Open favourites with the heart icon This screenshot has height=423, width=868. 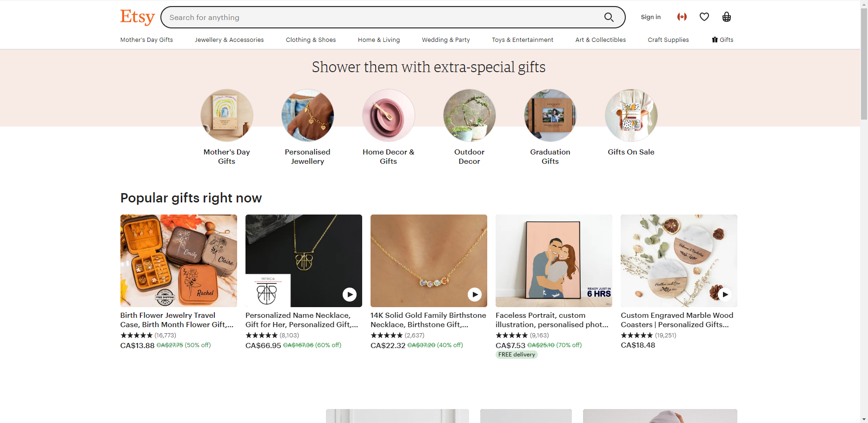[x=704, y=17]
